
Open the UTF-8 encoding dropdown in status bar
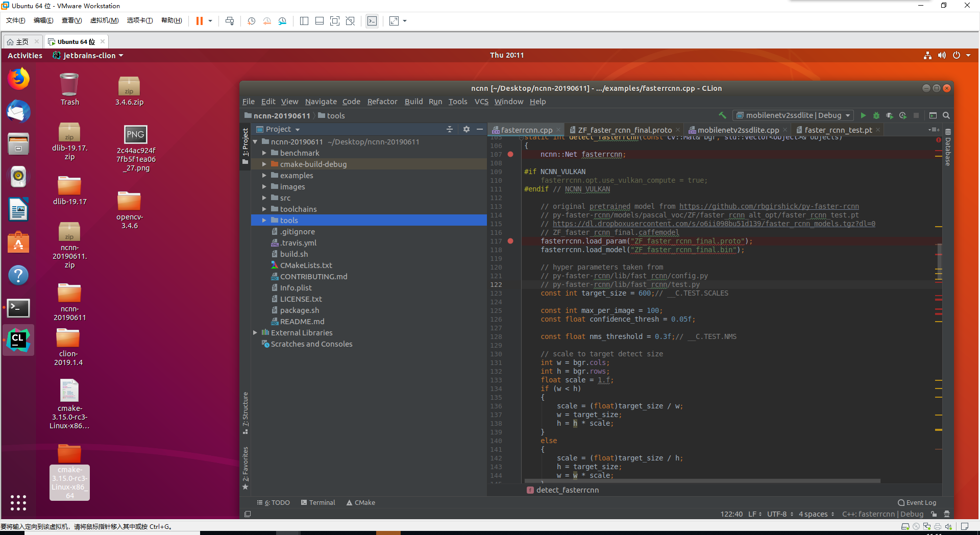tap(777, 514)
